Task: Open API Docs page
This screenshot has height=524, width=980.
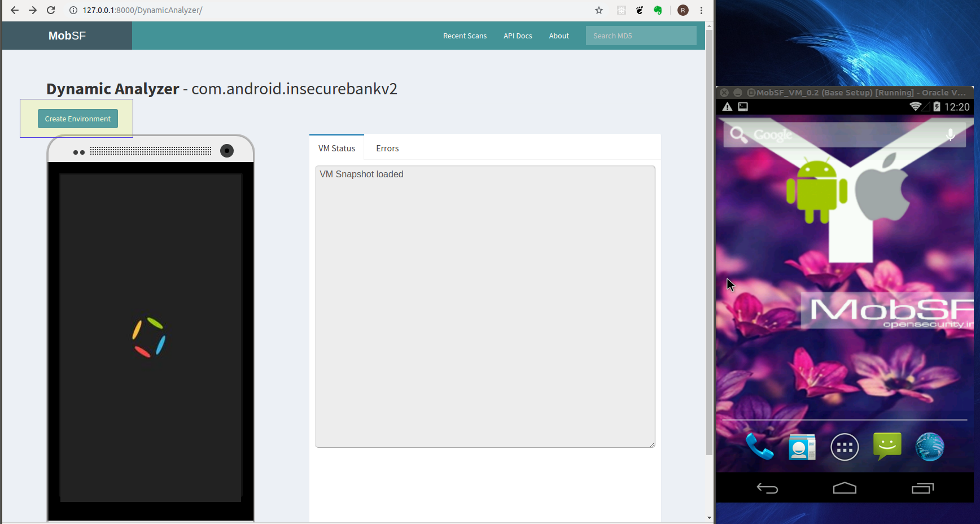Action: point(518,36)
